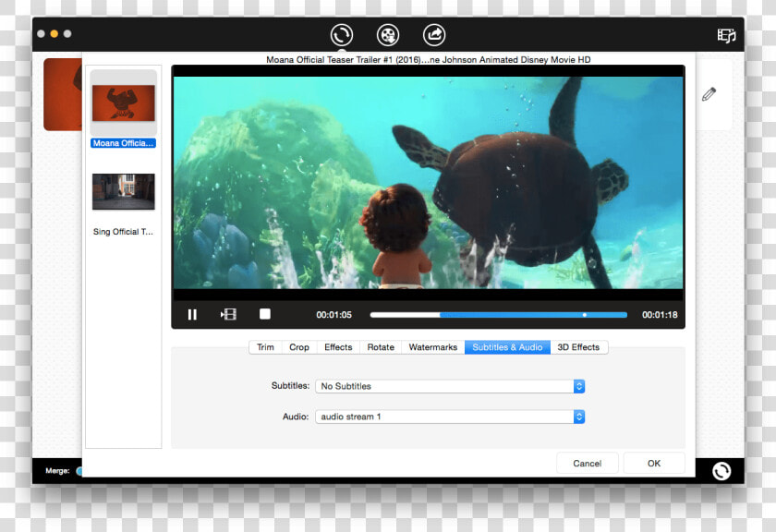Click the end time 00:01:18 label
Image resolution: width=776 pixels, height=532 pixels.
(x=660, y=315)
